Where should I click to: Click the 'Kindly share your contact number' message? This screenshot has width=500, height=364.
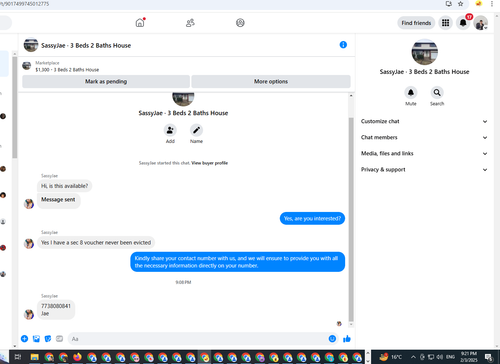(237, 262)
